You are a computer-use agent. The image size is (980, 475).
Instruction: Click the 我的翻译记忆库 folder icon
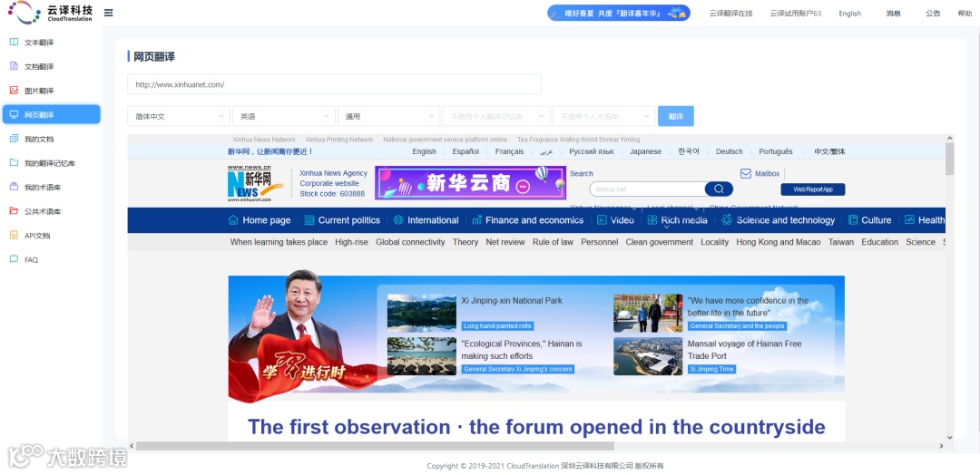(14, 163)
